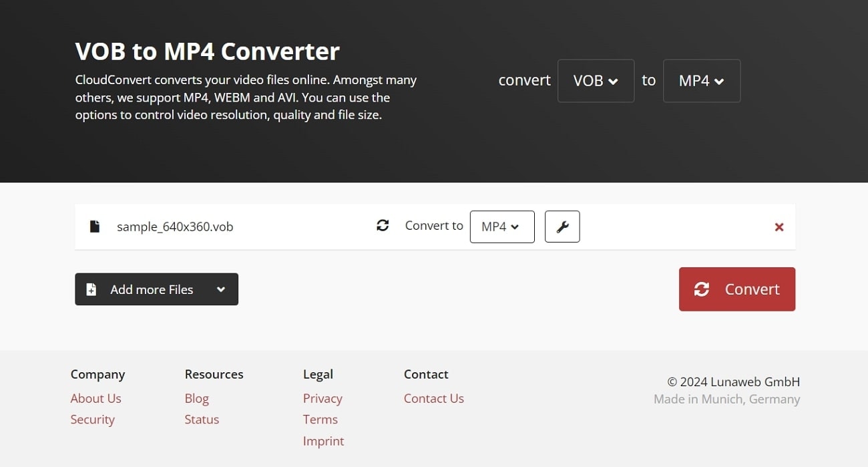Open the wrench conversion options
This screenshot has height=467, width=868.
click(562, 226)
